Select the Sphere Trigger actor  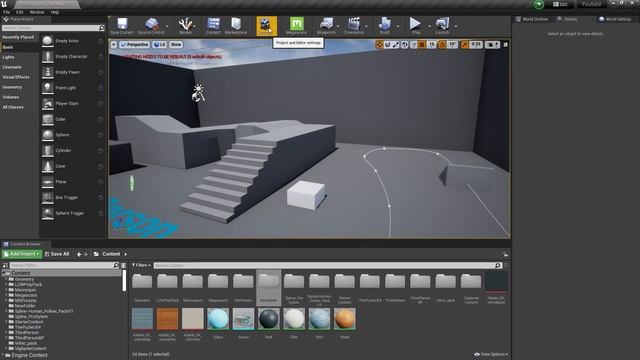click(x=72, y=213)
